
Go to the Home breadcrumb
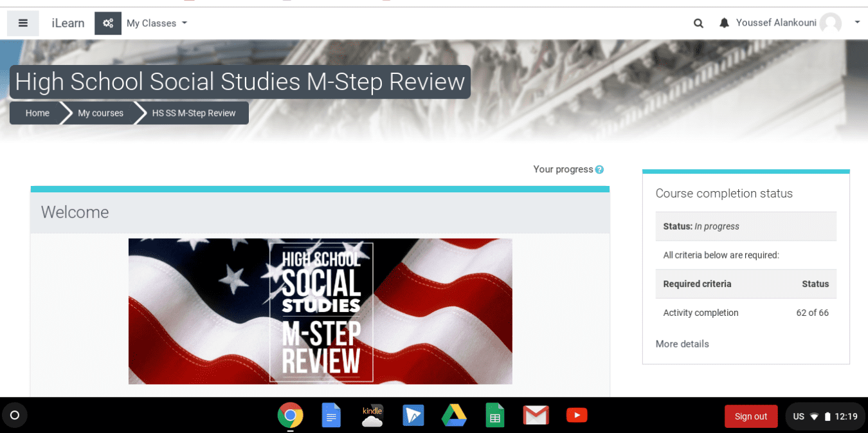coord(37,113)
